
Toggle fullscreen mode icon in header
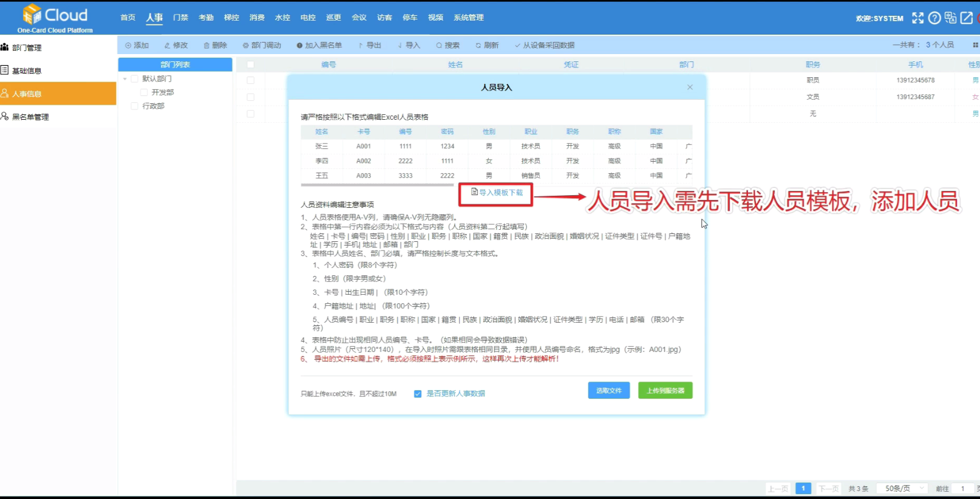tap(917, 18)
